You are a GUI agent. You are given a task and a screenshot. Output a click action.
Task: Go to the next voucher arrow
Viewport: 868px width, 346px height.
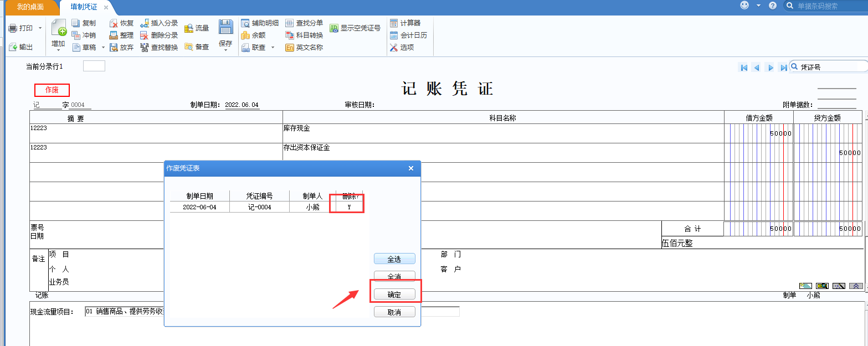[770, 68]
